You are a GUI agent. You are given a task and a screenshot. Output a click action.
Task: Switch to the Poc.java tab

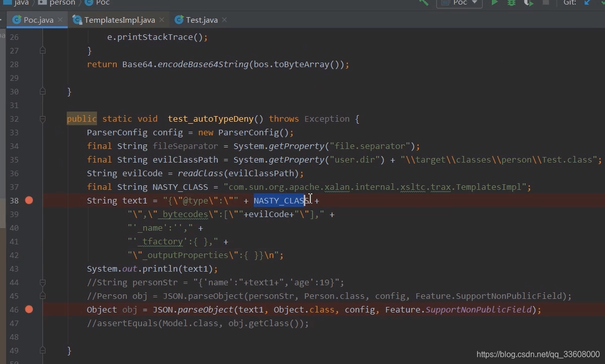38,20
